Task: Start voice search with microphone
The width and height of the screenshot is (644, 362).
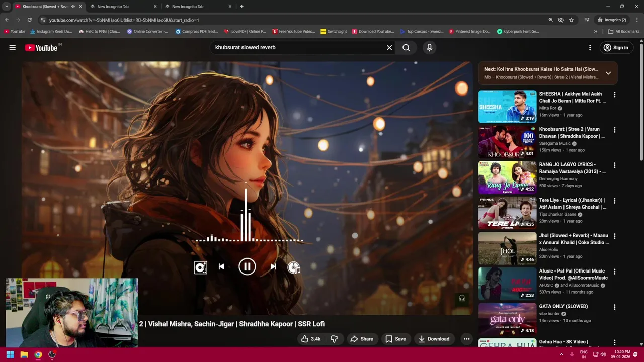Action: point(429,48)
